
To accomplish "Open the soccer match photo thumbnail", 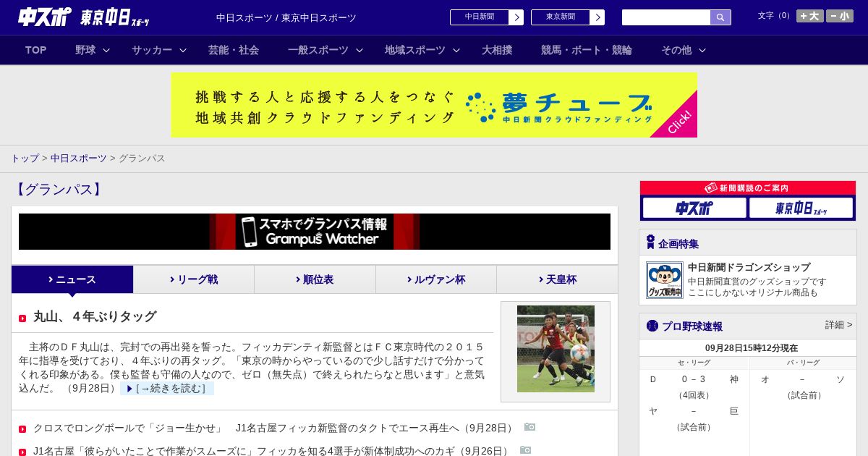I will click(556, 349).
